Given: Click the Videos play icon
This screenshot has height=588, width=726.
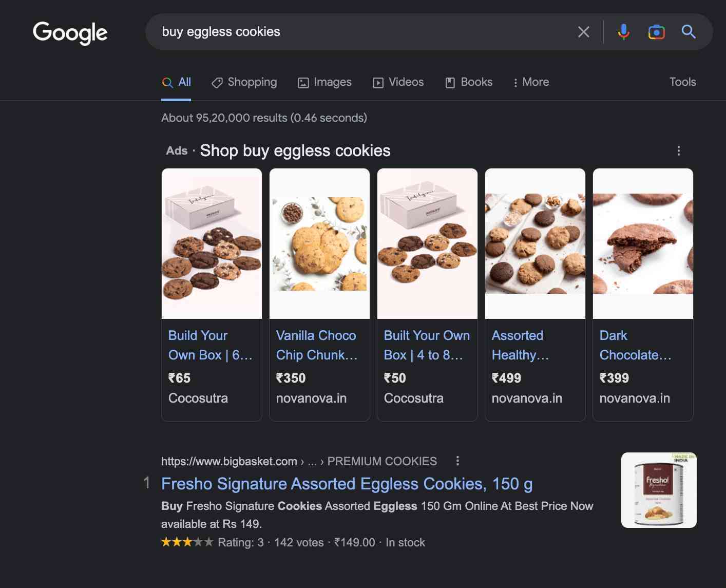Looking at the screenshot, I should pyautogui.click(x=378, y=82).
